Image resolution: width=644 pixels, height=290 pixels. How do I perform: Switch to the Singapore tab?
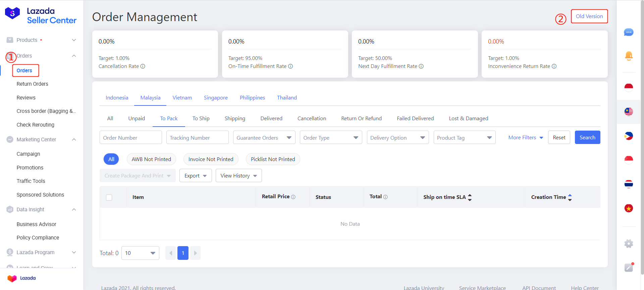point(216,98)
